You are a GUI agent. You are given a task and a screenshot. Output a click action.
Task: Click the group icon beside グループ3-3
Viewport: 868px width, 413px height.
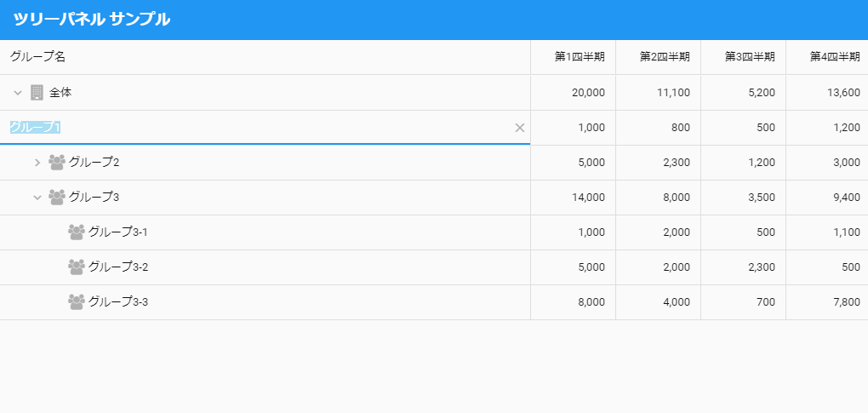(77, 301)
